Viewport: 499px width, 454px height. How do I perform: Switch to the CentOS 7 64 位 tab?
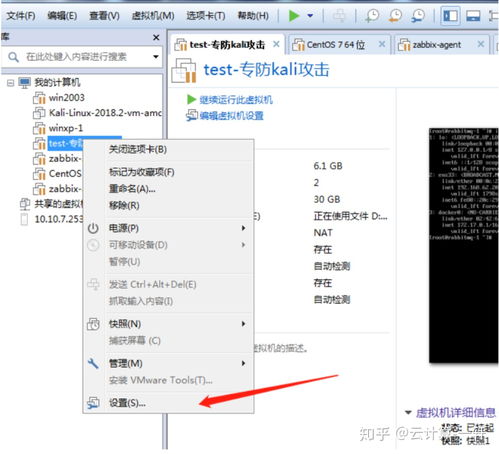(x=336, y=45)
